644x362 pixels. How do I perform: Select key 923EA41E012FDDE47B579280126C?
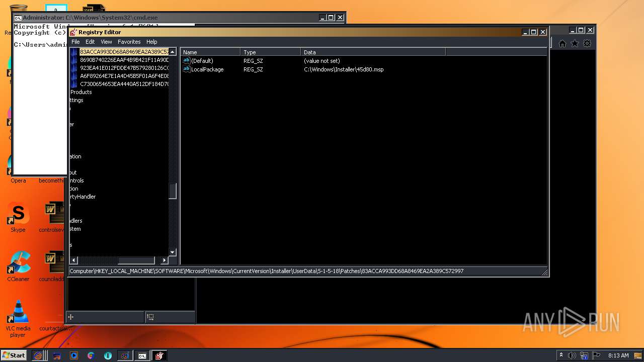[124, 68]
